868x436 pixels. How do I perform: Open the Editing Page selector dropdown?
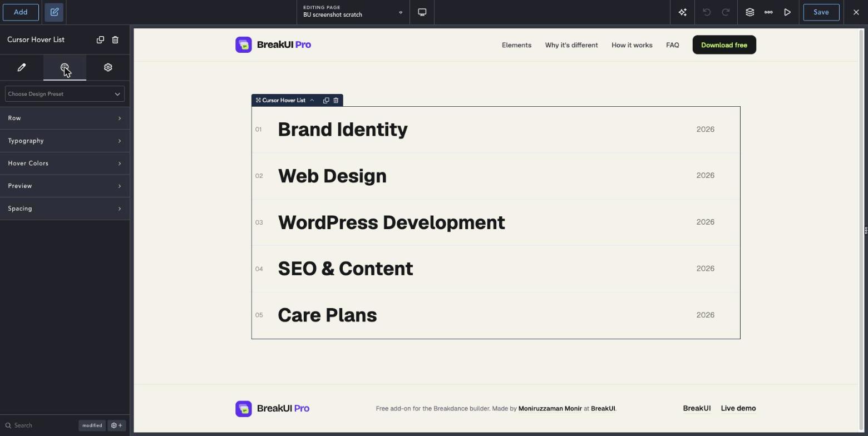(353, 12)
